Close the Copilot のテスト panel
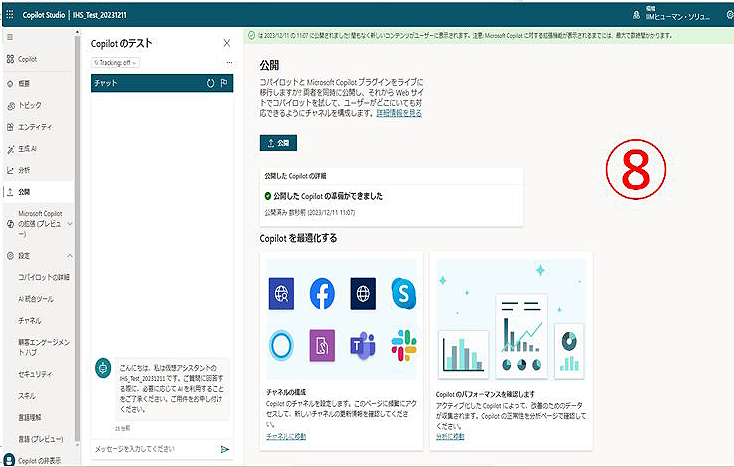734x467 pixels. click(x=227, y=43)
